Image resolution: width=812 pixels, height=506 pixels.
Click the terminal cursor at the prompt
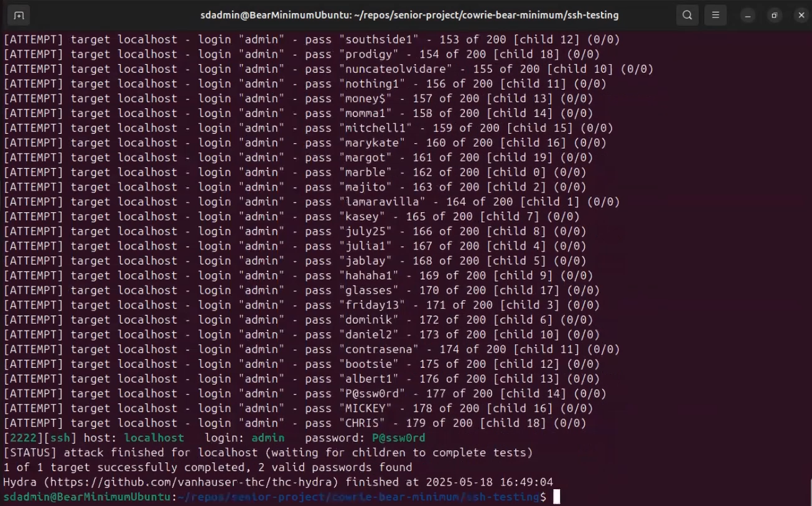coord(557,497)
